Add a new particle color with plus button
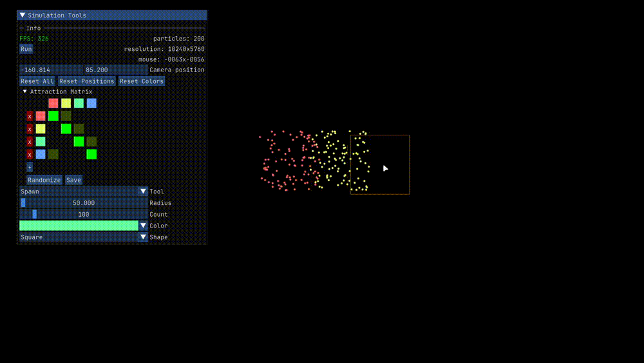 click(30, 168)
